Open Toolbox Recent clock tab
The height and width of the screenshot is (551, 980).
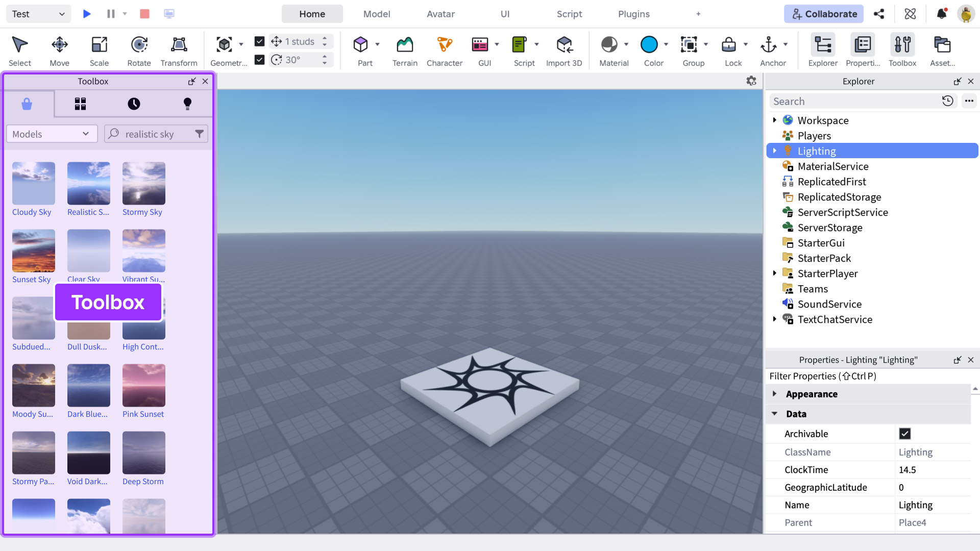[134, 104]
